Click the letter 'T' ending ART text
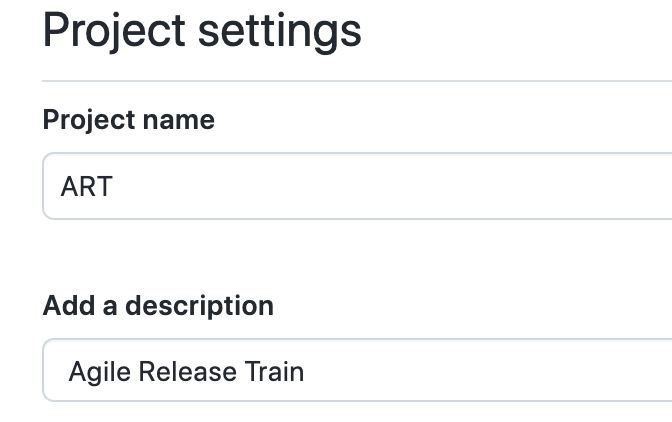The width and height of the screenshot is (672, 422). [x=103, y=187]
